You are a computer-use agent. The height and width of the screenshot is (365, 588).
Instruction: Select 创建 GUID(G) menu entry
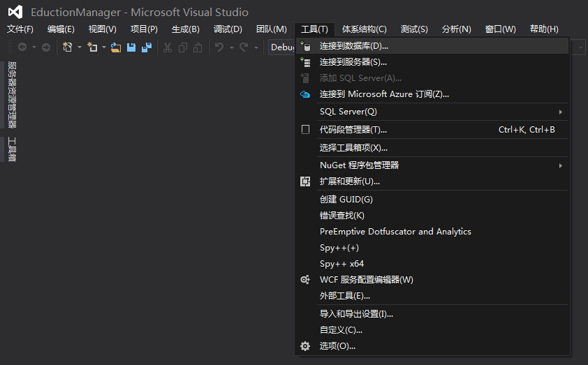[432, 200]
